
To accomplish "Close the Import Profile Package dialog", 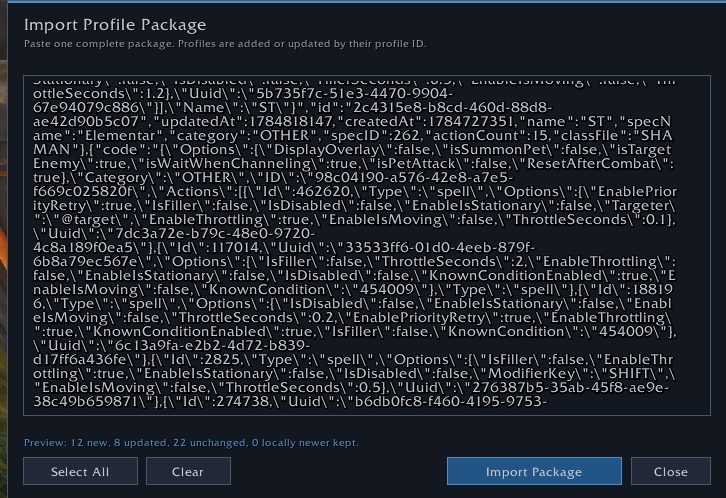I will tap(670, 471).
